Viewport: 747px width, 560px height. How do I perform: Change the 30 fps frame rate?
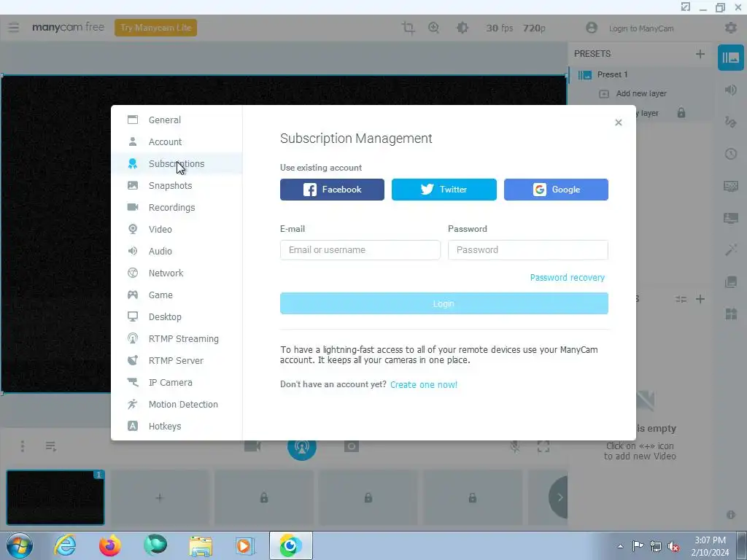(x=499, y=28)
